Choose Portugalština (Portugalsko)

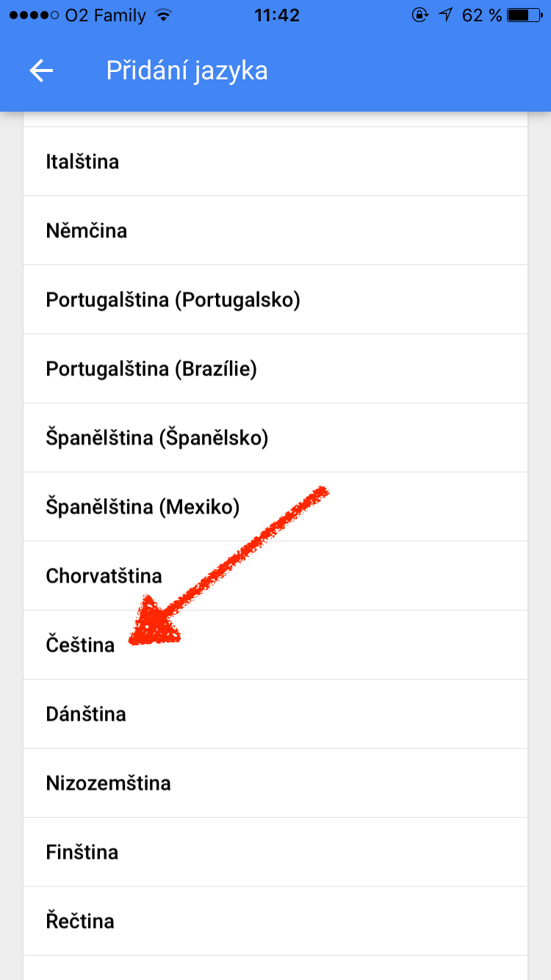[173, 300]
